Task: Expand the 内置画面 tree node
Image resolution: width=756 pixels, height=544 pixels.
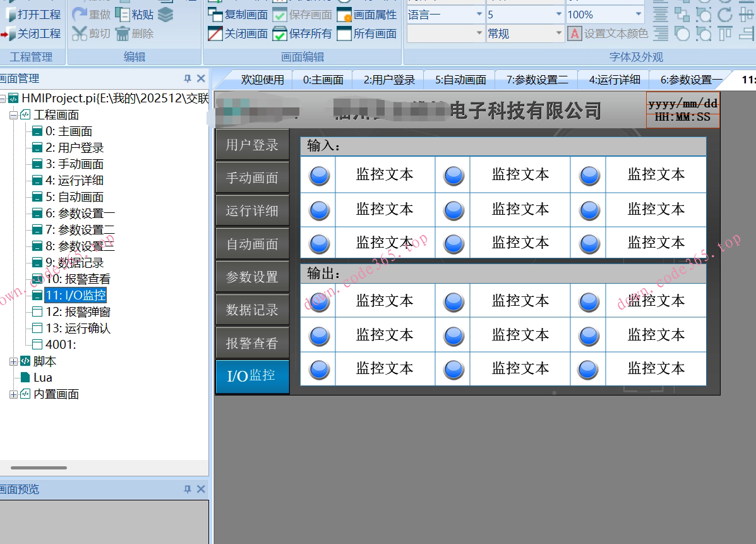Action: [x=13, y=394]
